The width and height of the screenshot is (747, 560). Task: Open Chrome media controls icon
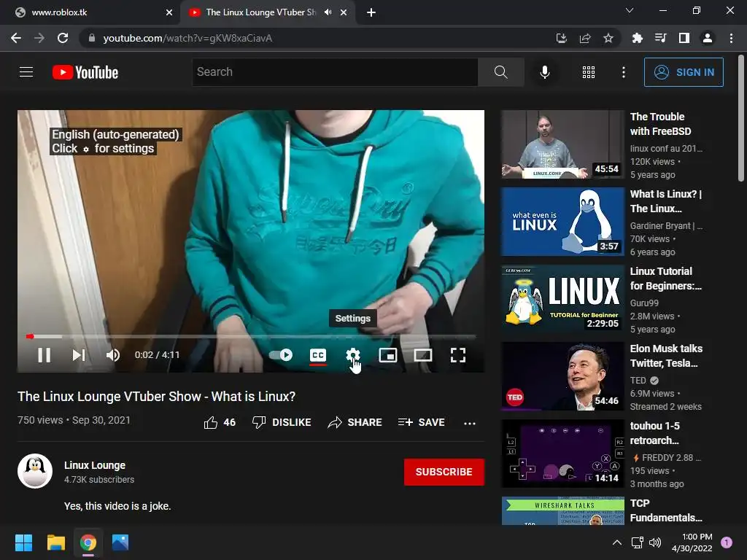pyautogui.click(x=660, y=38)
